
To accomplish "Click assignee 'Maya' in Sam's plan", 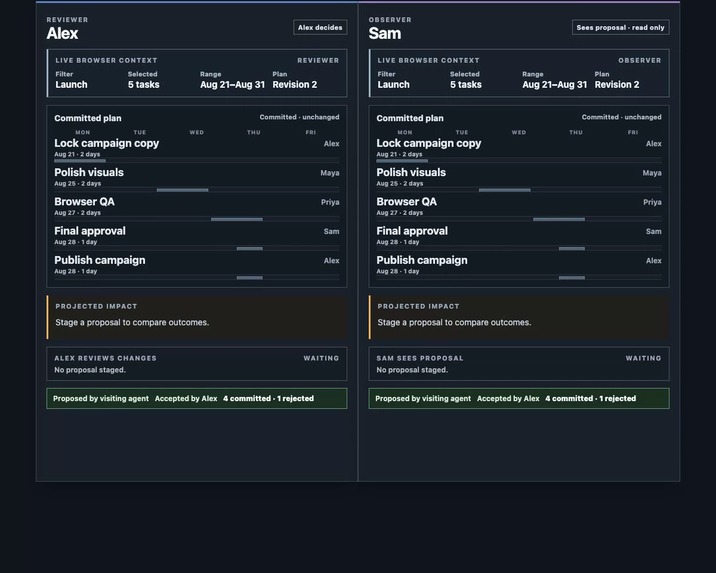I will coord(652,173).
